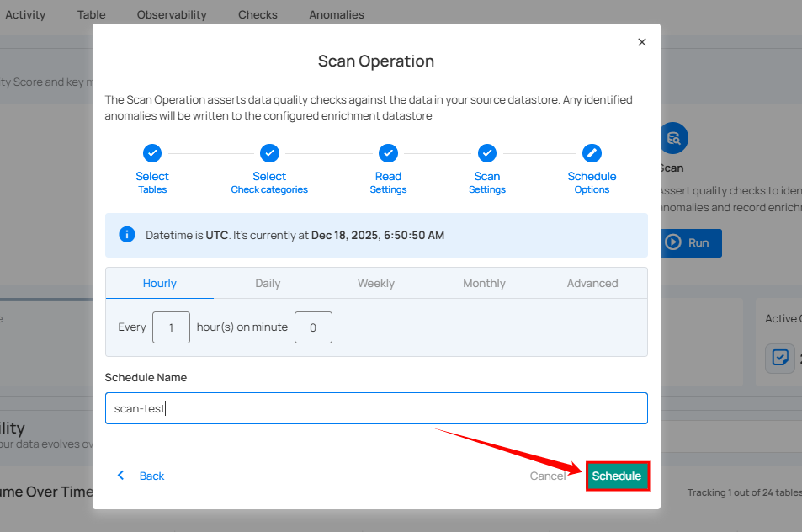The width and height of the screenshot is (802, 532).
Task: Click Cancel to dismiss scheduling
Action: 548,476
